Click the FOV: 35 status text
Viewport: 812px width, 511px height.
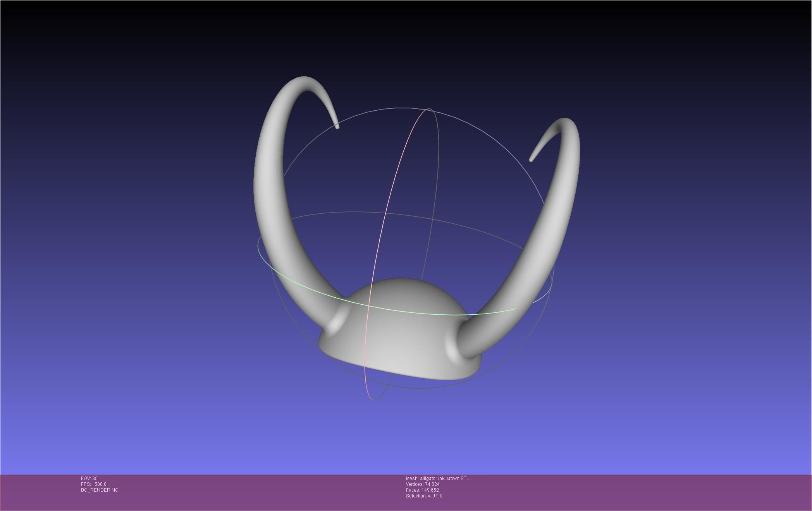[x=89, y=478]
